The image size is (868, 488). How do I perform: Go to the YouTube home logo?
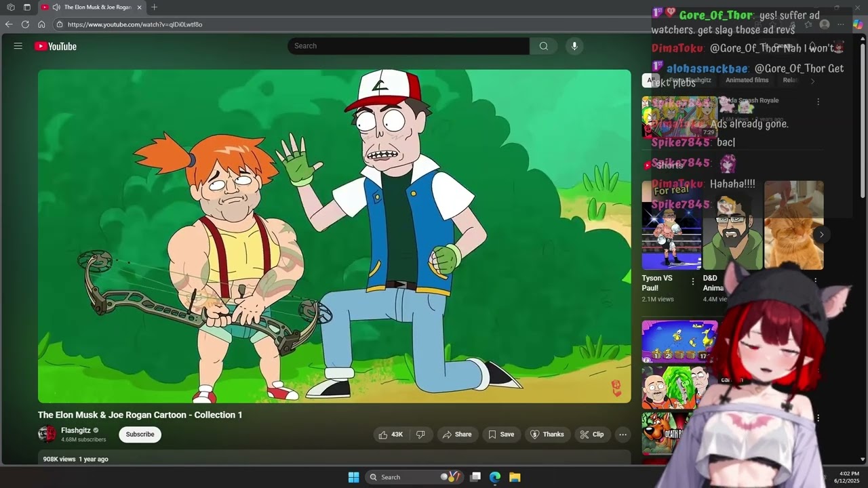tap(56, 46)
